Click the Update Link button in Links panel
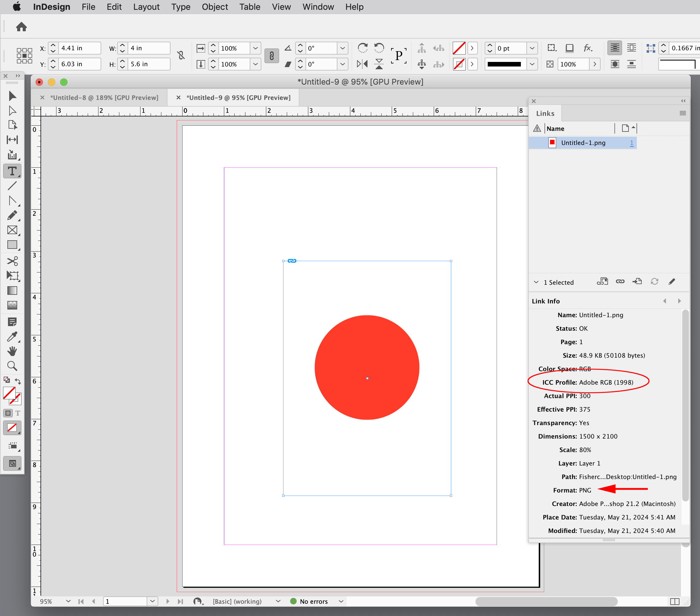The height and width of the screenshot is (616, 700). coord(655,281)
